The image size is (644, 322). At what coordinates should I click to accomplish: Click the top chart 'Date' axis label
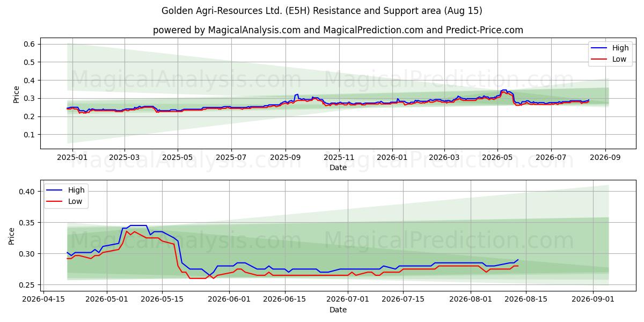click(x=338, y=168)
